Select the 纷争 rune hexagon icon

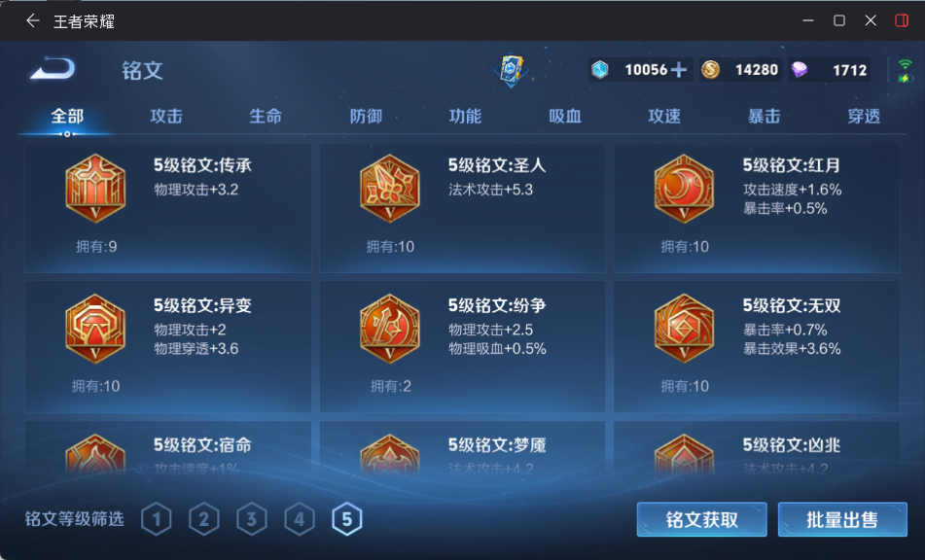[x=389, y=329]
